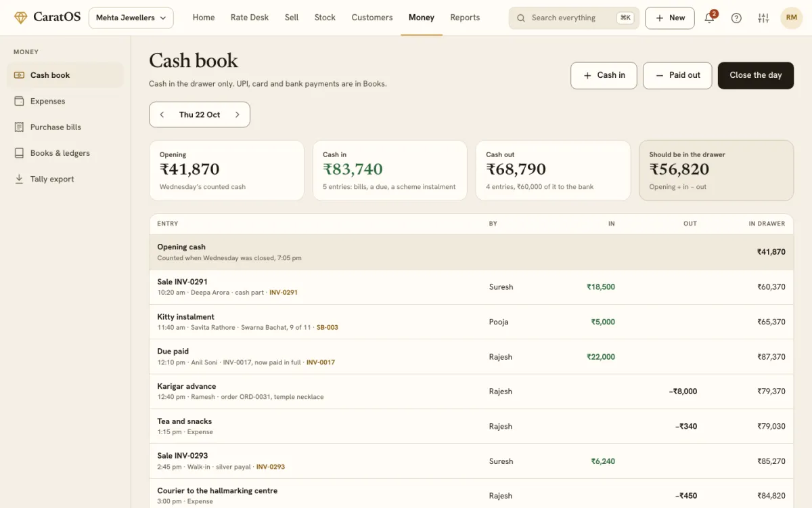Click the Purchase bills sidebar icon
Viewport: 812px width, 508px height.
[x=19, y=127]
